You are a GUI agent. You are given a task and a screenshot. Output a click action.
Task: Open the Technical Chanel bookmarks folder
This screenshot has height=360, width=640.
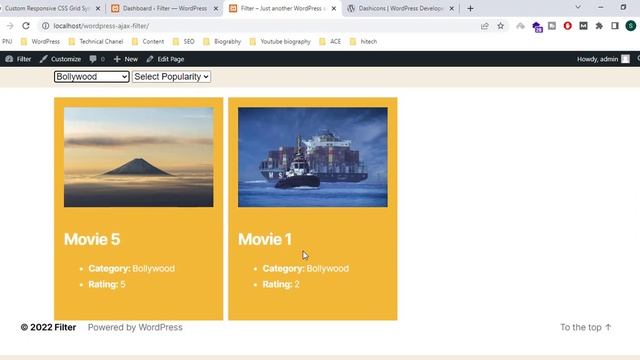coord(96,42)
